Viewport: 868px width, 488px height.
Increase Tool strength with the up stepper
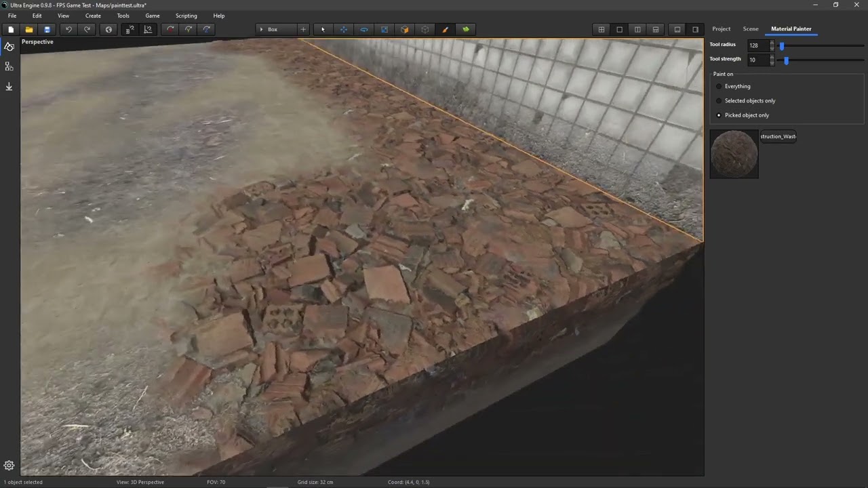tap(772, 57)
